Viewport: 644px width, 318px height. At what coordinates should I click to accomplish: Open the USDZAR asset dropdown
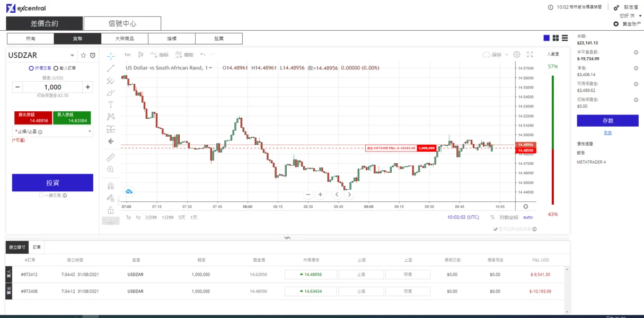(x=73, y=56)
